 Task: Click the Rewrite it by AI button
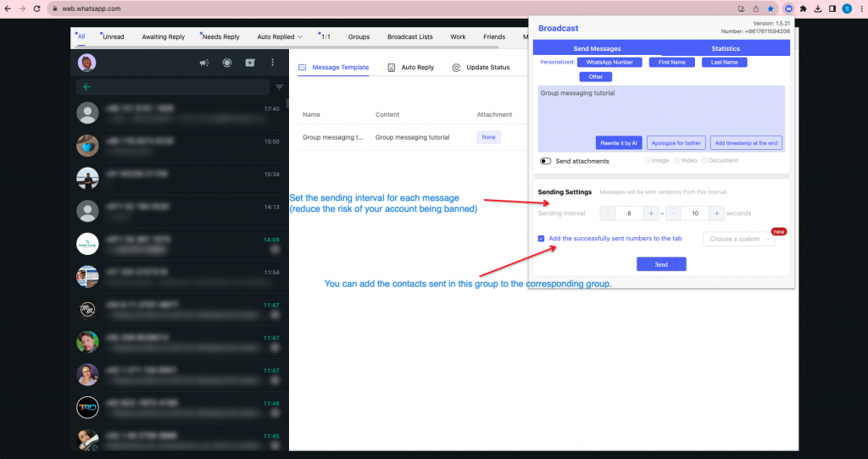pyautogui.click(x=619, y=143)
